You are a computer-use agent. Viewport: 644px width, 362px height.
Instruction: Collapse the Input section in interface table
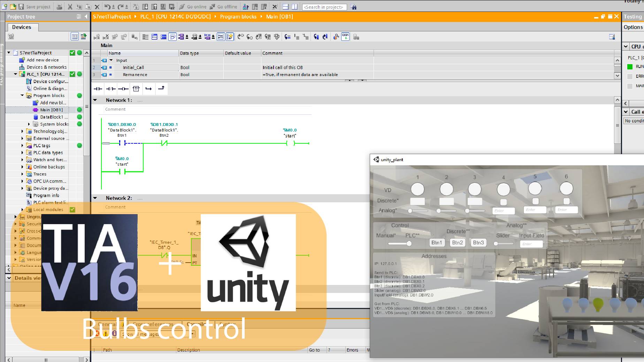[x=111, y=60]
